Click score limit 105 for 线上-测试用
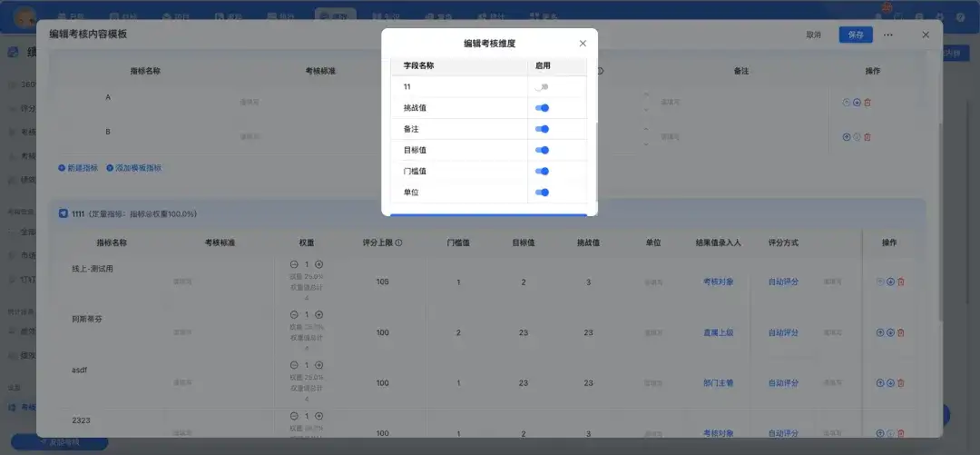 (383, 282)
